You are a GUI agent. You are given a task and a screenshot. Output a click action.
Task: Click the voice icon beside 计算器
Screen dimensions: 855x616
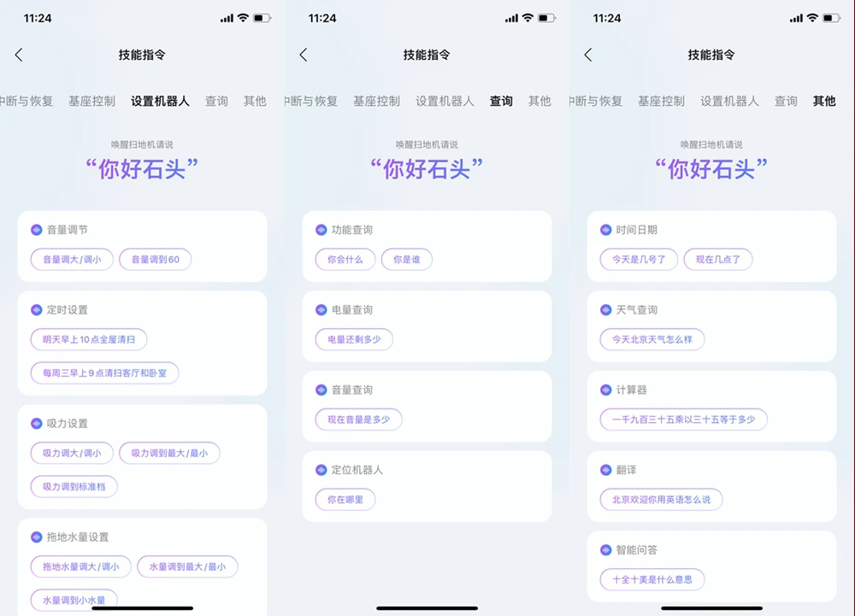tap(606, 390)
